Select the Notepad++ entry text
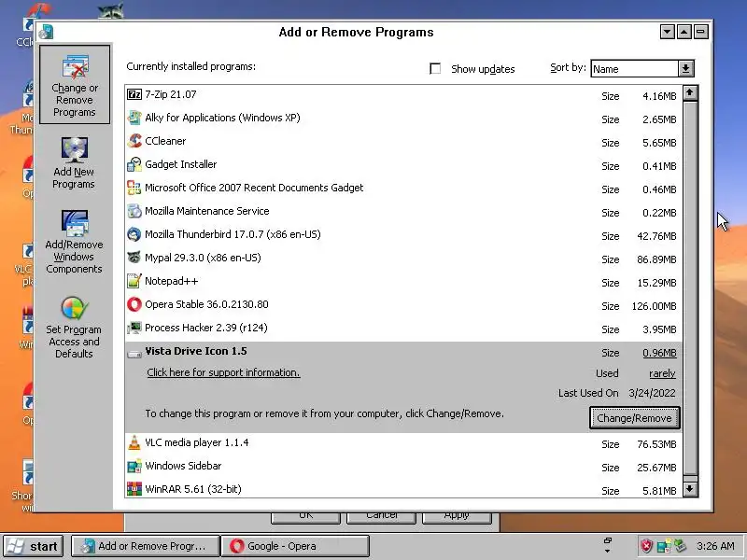Viewport: 747px width, 560px height. [172, 281]
